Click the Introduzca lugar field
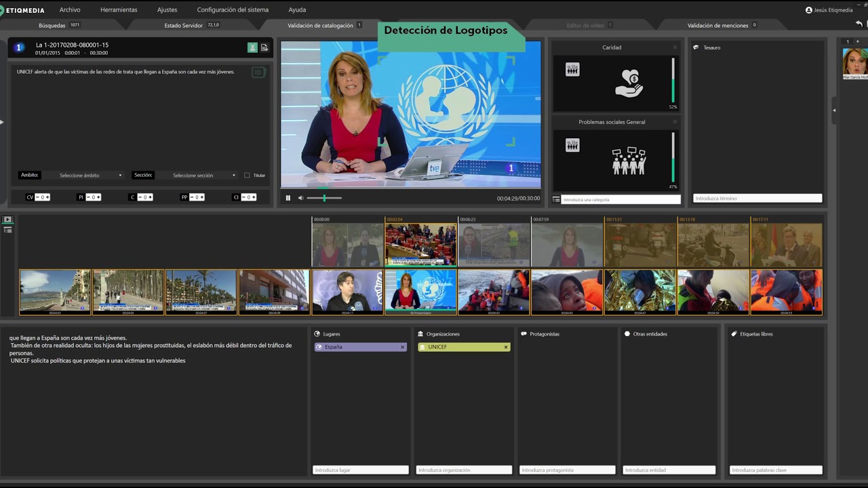Image resolution: width=868 pixels, height=488 pixels. coord(361,470)
